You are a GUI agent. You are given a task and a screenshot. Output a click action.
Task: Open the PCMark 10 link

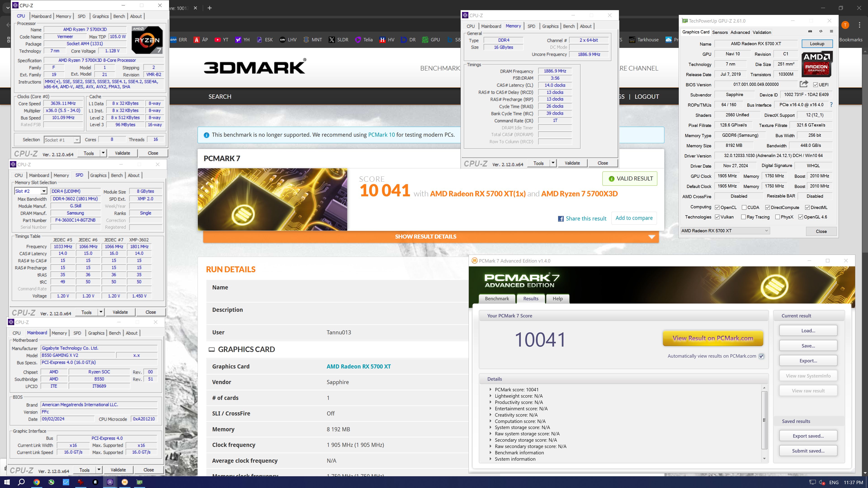[381, 135]
